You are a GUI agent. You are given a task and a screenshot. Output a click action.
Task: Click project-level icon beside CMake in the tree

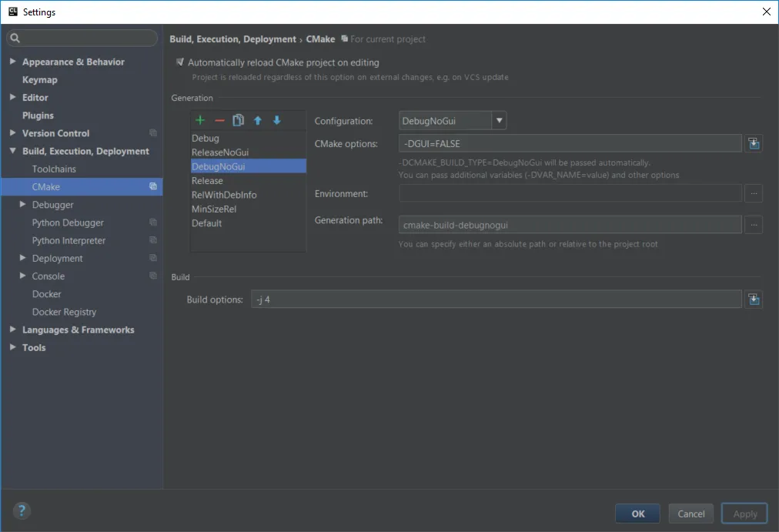(x=153, y=186)
